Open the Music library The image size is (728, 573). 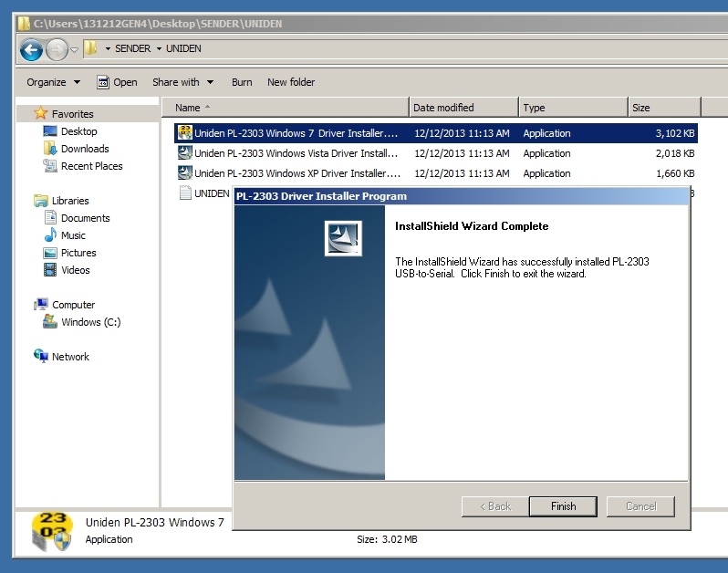73,235
